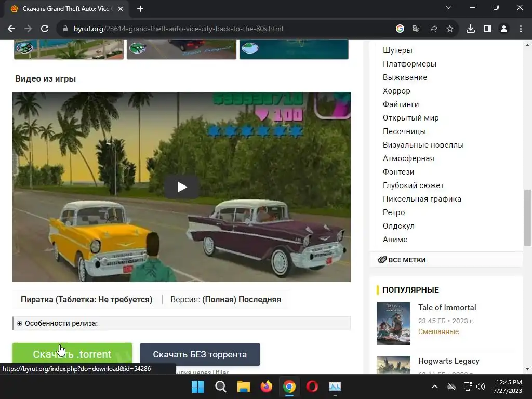Image resolution: width=532 pixels, height=399 pixels.
Task: Open the Ретро tag
Action: coord(394,212)
